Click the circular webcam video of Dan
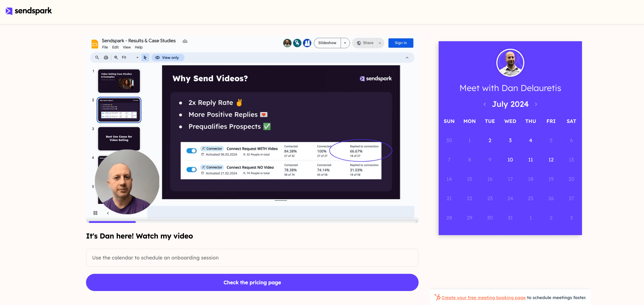This screenshot has width=644, height=305. tap(127, 182)
